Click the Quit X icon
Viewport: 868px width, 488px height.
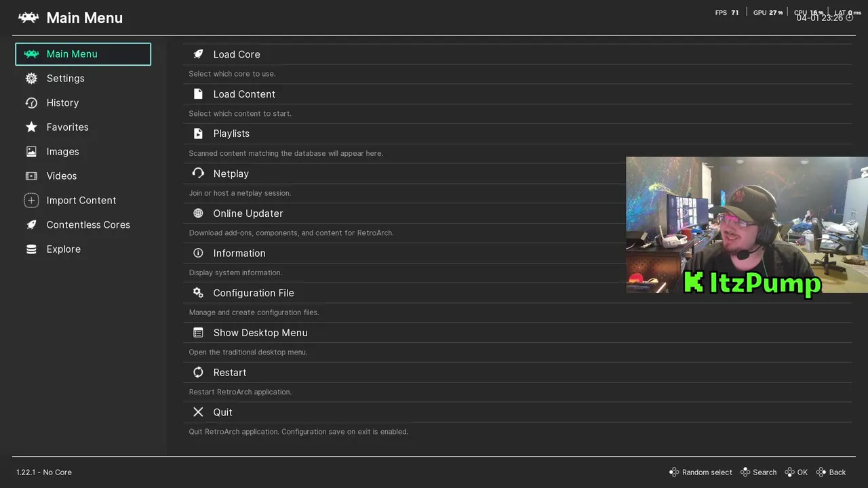[x=198, y=412]
